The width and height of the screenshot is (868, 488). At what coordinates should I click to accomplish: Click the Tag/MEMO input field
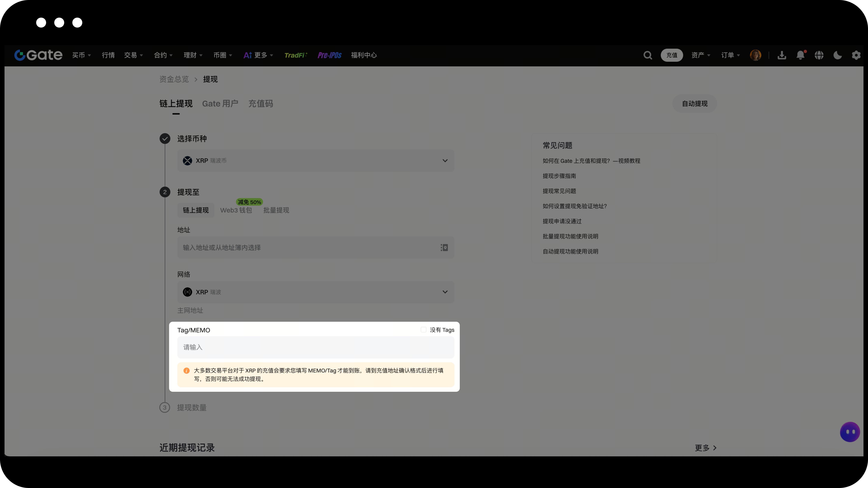[x=315, y=347]
